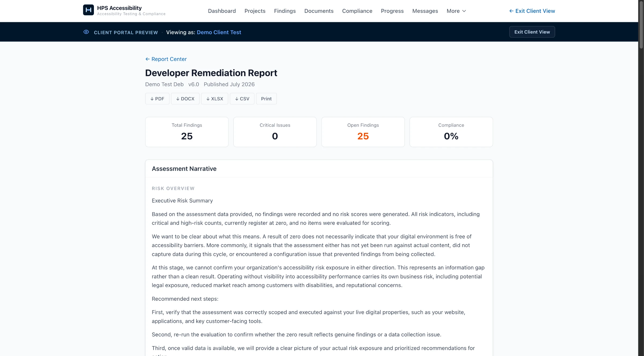Click the HPS Accessibility logo icon
Screen dimensions: 644x356
pyautogui.click(x=88, y=10)
